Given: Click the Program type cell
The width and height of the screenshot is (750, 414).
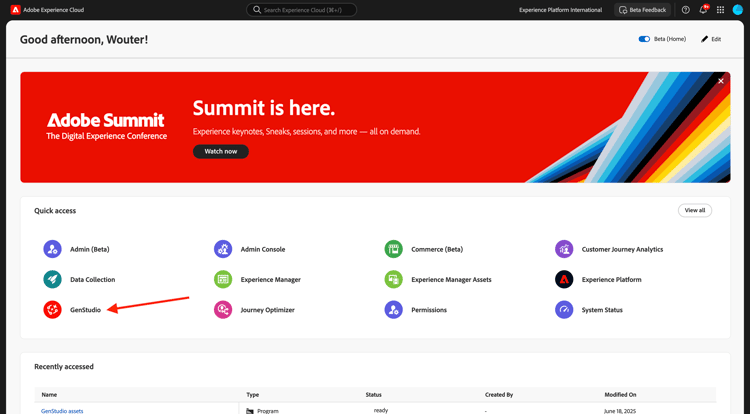Looking at the screenshot, I should (x=262, y=411).
